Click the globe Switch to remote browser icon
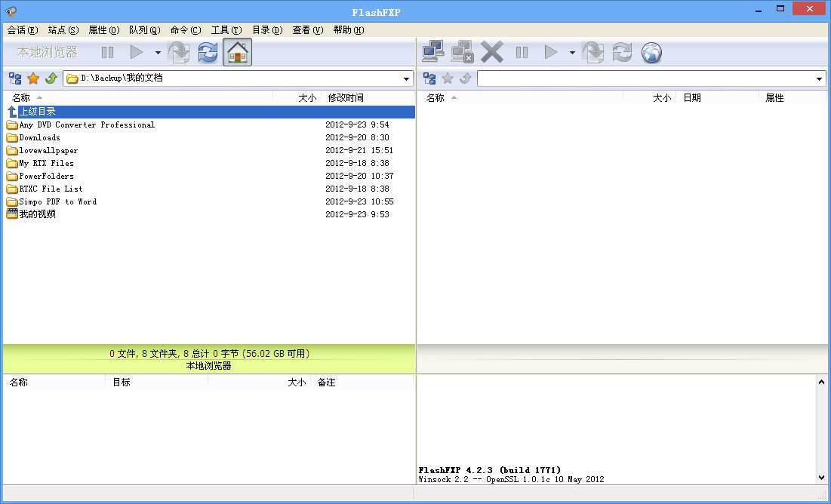 point(651,53)
